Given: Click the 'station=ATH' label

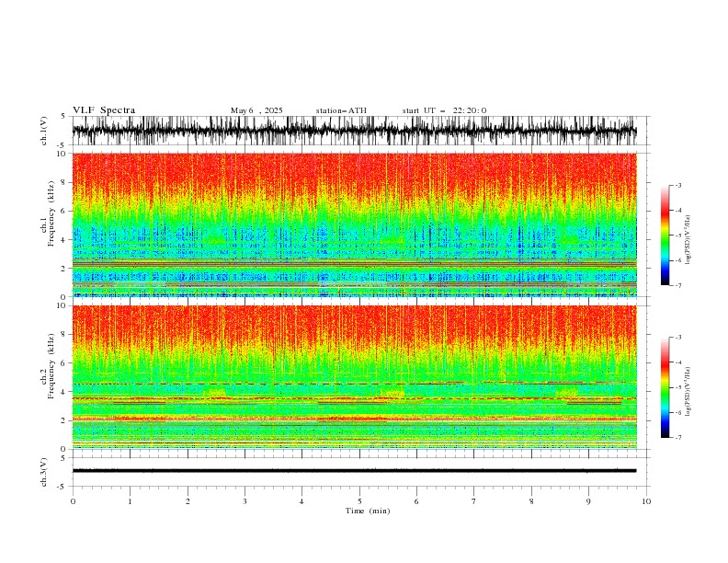Looking at the screenshot, I should click(x=341, y=110).
